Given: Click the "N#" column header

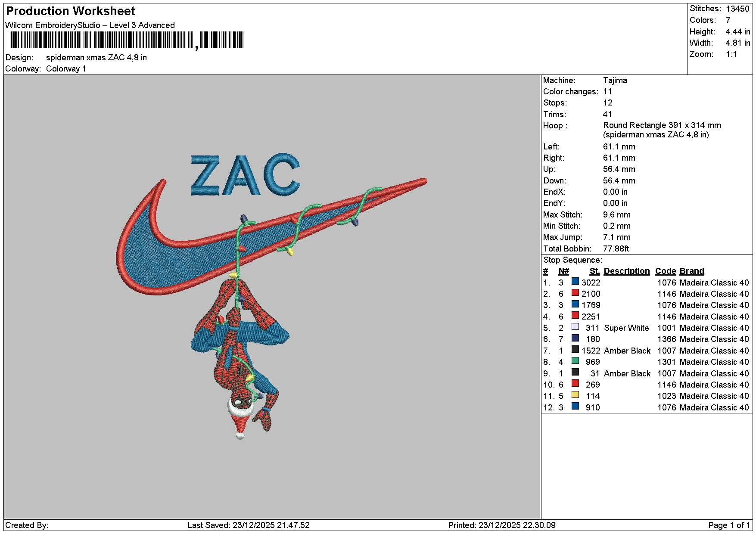Looking at the screenshot, I should (563, 271).
